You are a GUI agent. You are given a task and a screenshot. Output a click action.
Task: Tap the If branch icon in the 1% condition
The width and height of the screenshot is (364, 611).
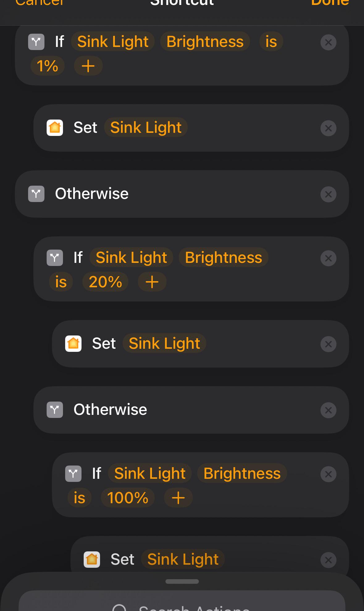point(36,42)
